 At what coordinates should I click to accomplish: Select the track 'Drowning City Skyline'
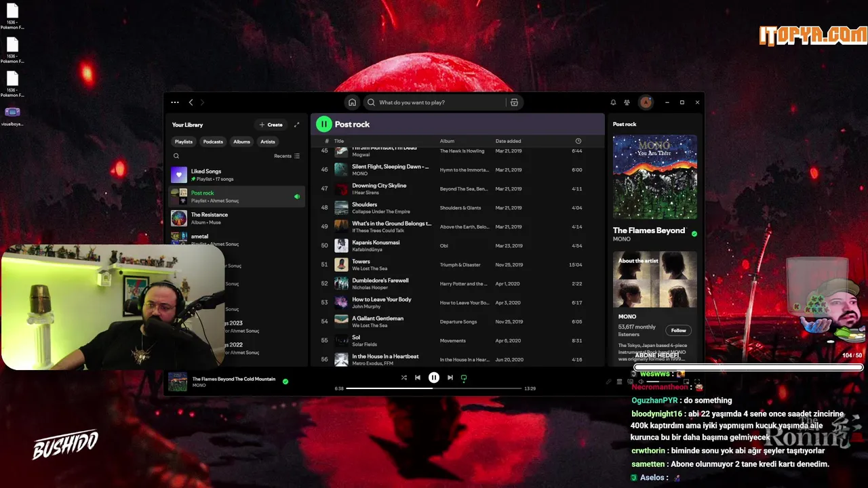(x=458, y=189)
